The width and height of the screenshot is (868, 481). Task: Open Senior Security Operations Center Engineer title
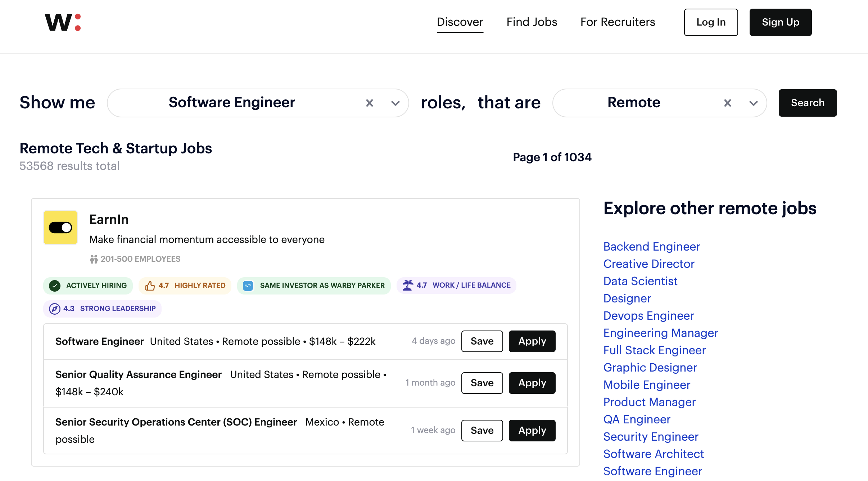[x=176, y=422]
